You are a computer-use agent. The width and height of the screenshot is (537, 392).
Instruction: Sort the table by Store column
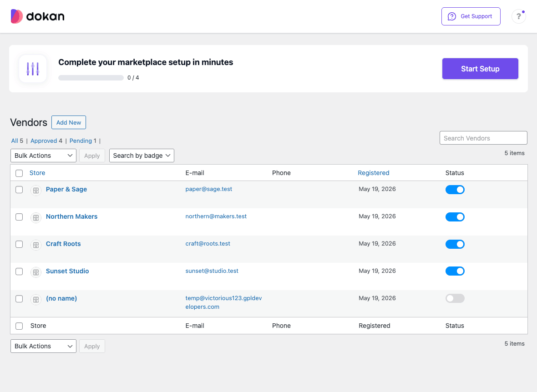click(x=37, y=173)
